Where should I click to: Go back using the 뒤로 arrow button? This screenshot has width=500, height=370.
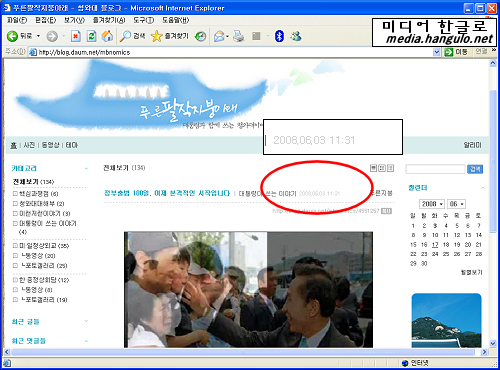pyautogui.click(x=19, y=36)
